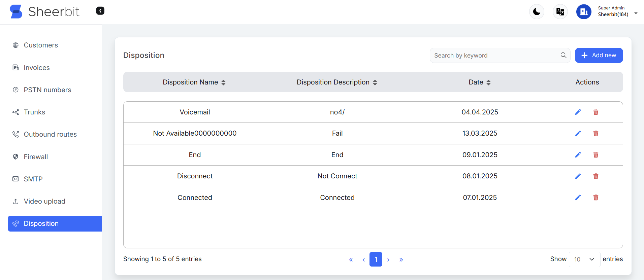Go to the last page of results
The height and width of the screenshot is (280, 644).
coord(401,259)
